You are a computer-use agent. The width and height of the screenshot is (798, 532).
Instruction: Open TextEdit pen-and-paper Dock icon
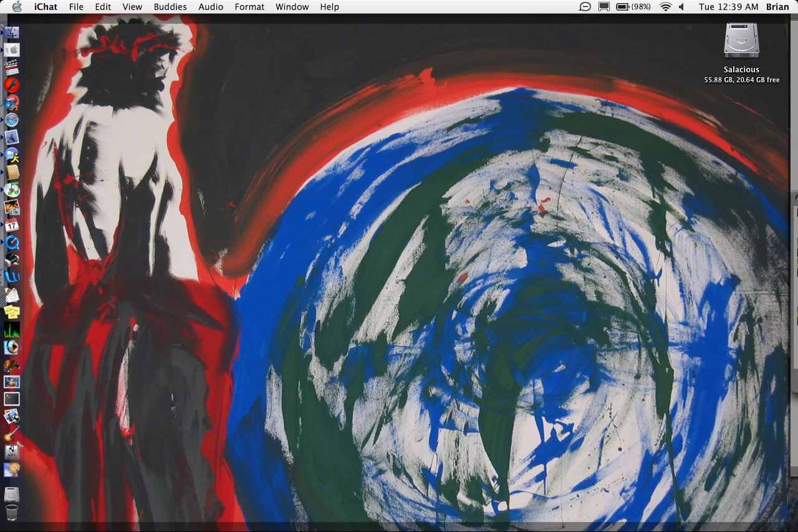(x=12, y=295)
